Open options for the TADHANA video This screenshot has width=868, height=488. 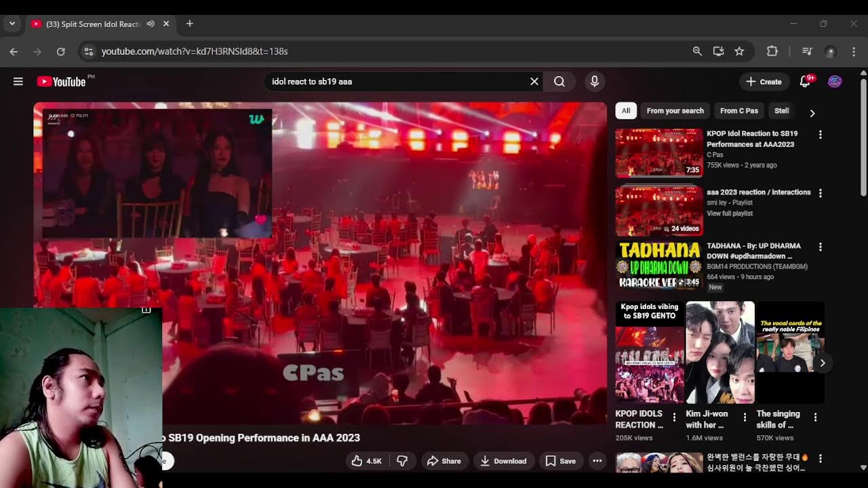point(821,247)
